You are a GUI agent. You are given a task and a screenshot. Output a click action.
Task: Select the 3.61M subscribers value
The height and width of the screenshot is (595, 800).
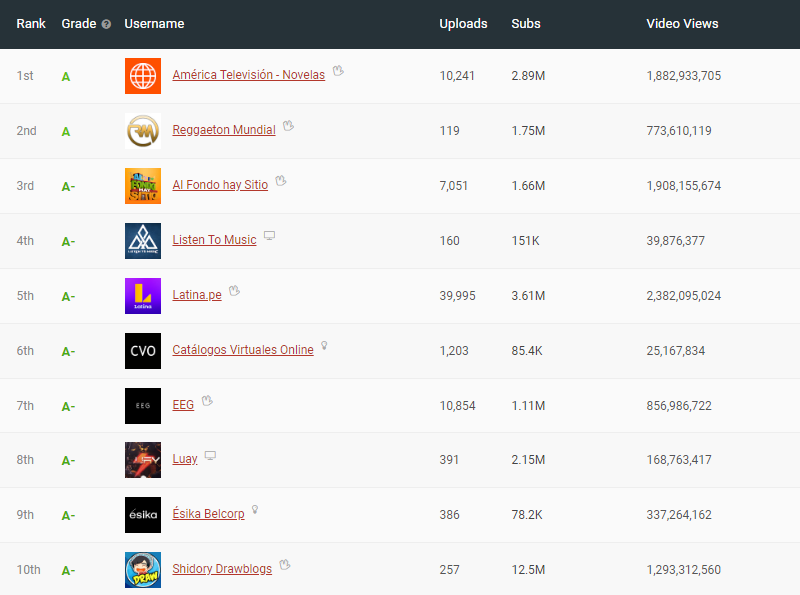coord(528,296)
